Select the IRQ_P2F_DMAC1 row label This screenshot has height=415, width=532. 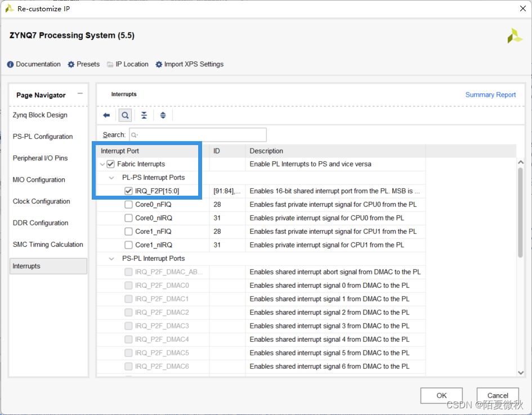[162, 299]
